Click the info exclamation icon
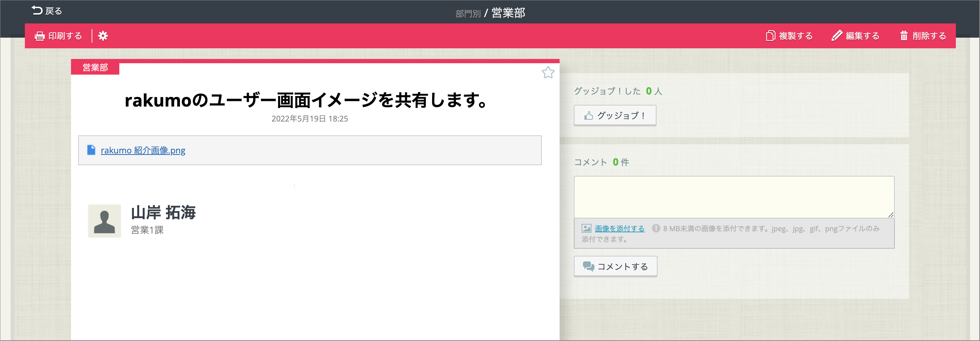Screen dimensions: 980x341 click(656, 228)
